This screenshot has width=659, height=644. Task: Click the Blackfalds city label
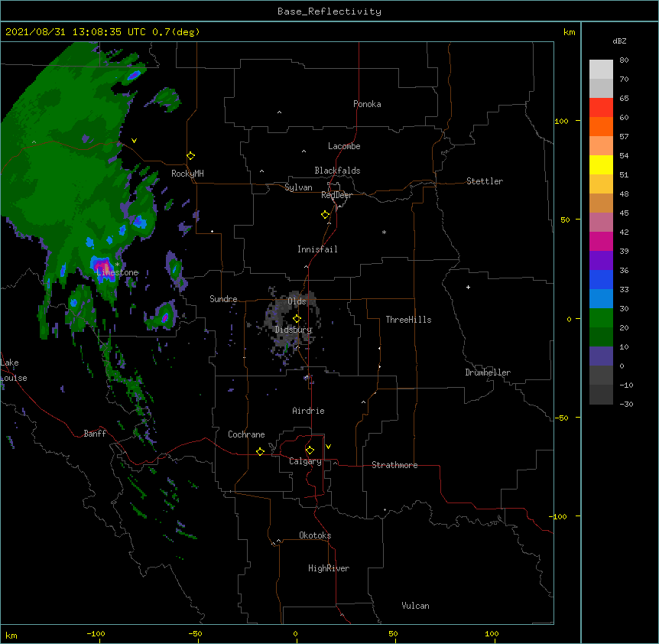(337, 171)
